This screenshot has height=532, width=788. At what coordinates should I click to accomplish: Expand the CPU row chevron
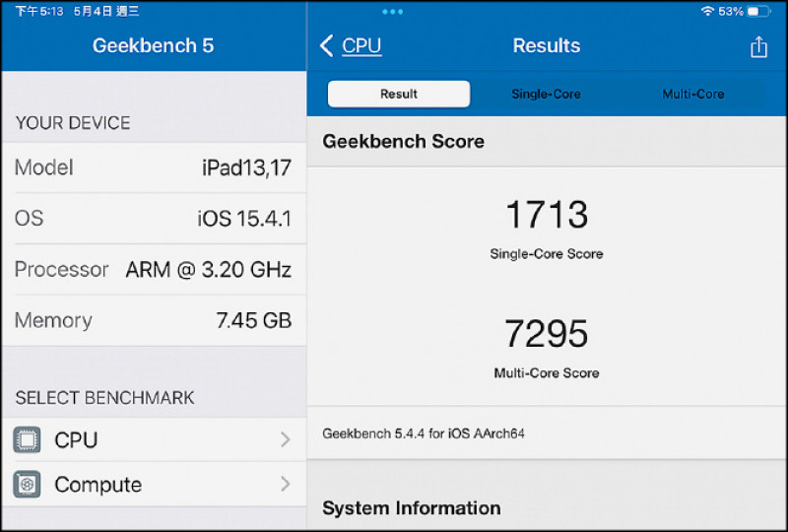pyautogui.click(x=286, y=440)
